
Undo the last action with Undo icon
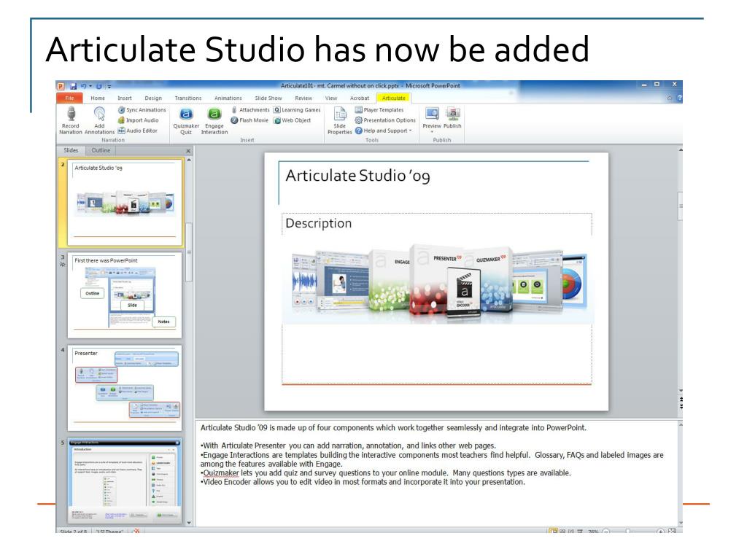pos(83,86)
